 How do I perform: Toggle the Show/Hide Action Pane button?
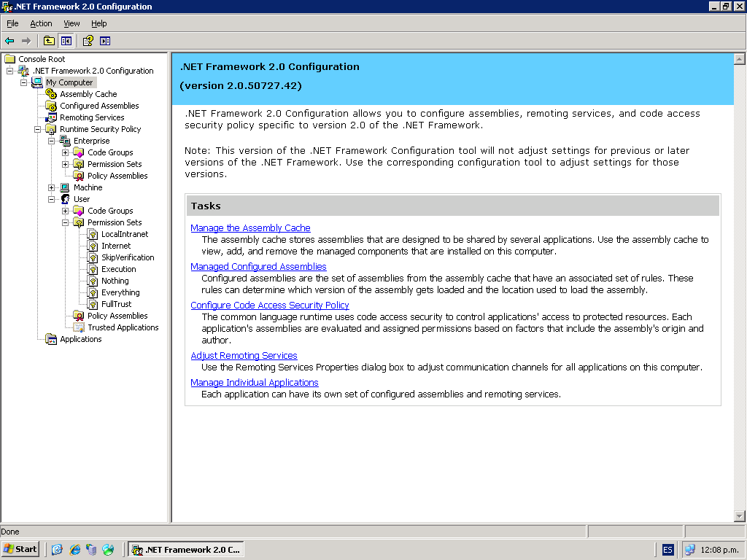(105, 41)
